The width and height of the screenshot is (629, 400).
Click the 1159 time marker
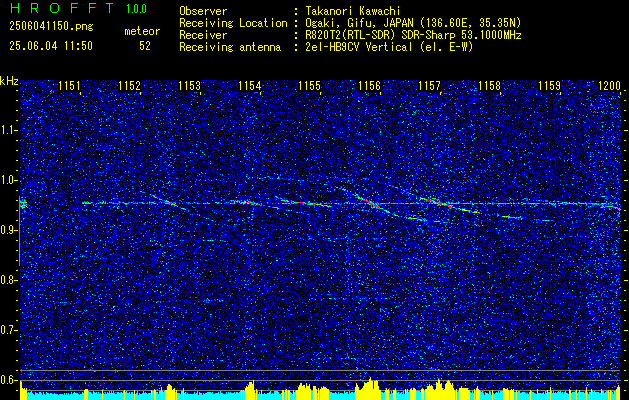pos(550,85)
